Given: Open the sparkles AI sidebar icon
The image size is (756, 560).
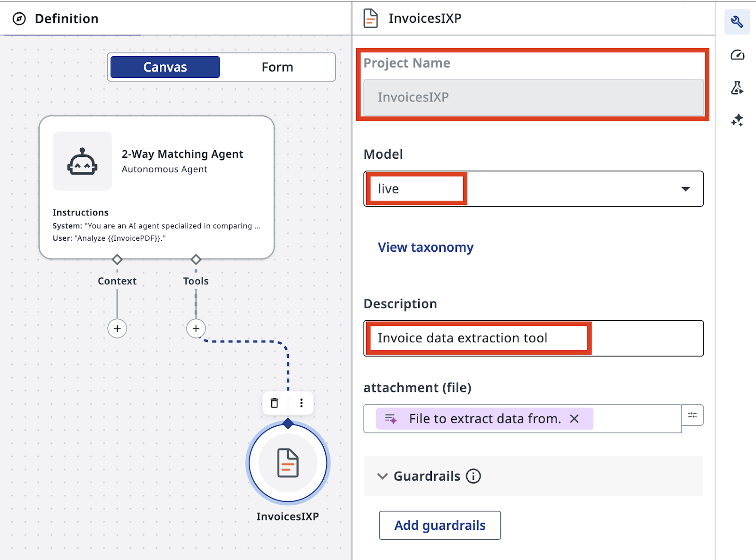Looking at the screenshot, I should click(x=737, y=120).
